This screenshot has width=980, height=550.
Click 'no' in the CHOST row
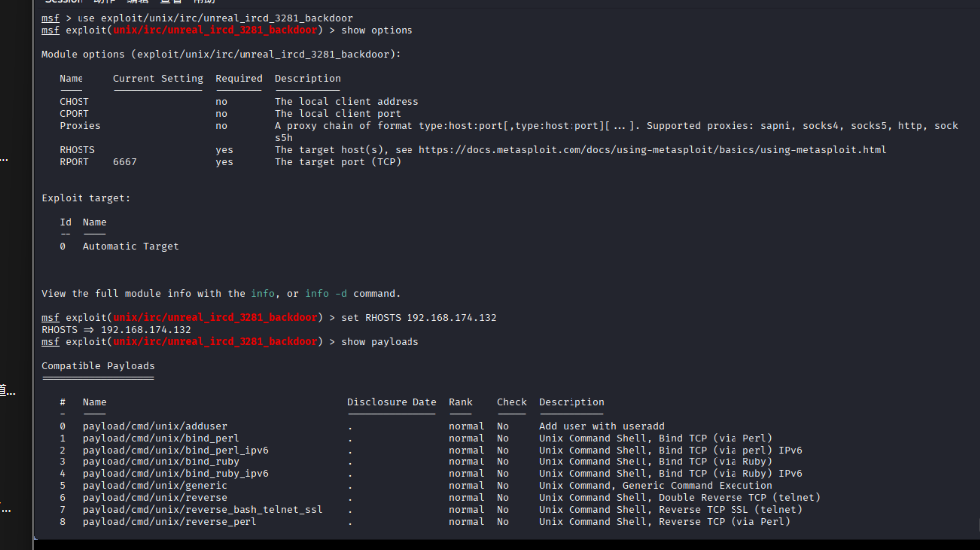[222, 102]
